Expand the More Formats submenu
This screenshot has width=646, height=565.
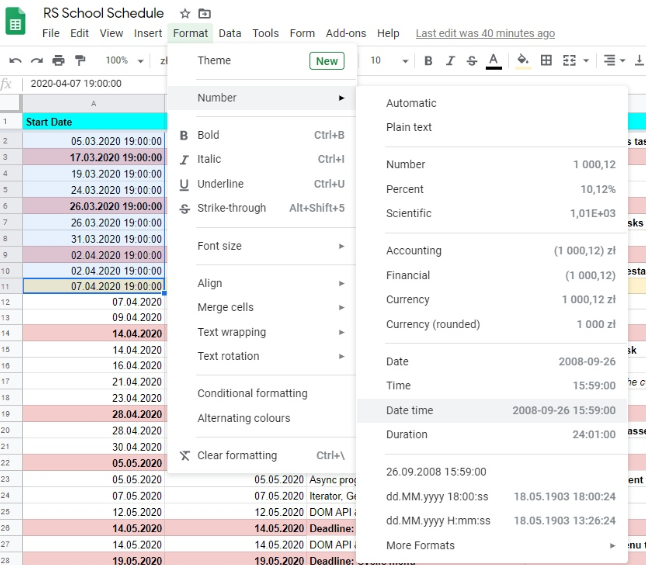[x=492, y=546]
